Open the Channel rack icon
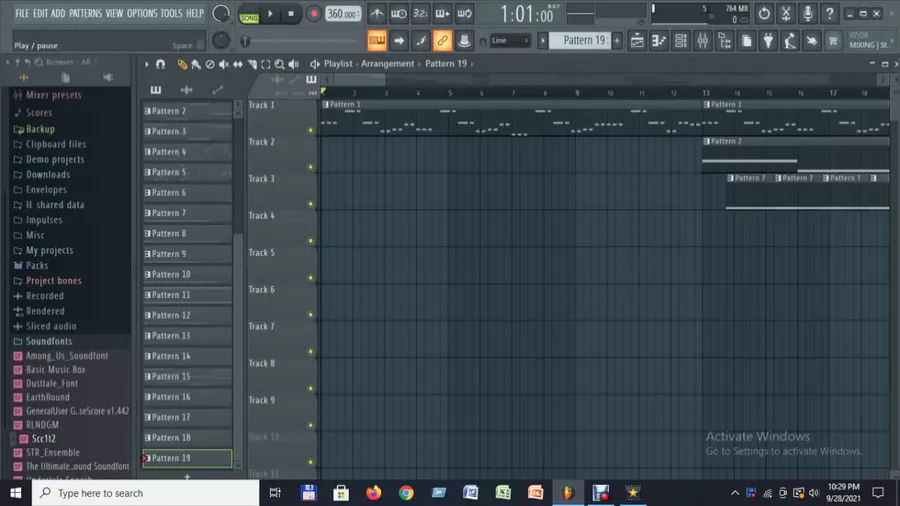Image resolution: width=900 pixels, height=506 pixels. click(681, 41)
